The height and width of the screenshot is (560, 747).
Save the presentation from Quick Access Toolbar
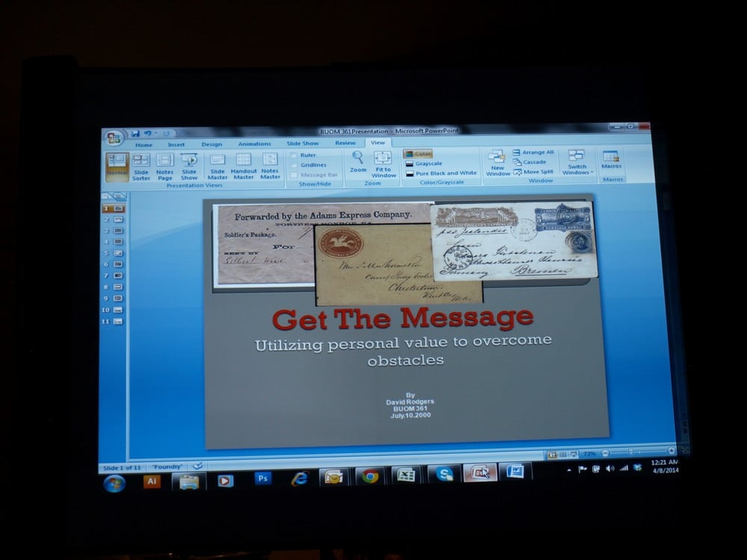pyautogui.click(x=135, y=134)
